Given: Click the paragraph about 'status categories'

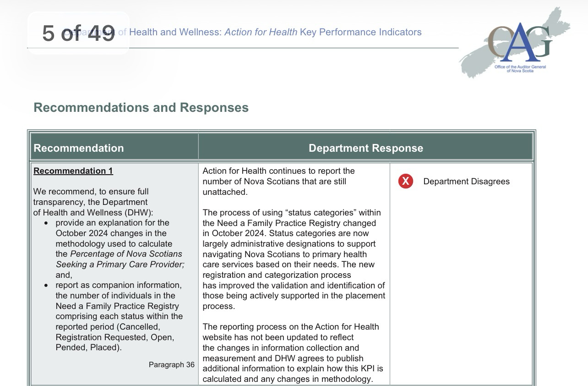Looking at the screenshot, I should click(293, 259).
